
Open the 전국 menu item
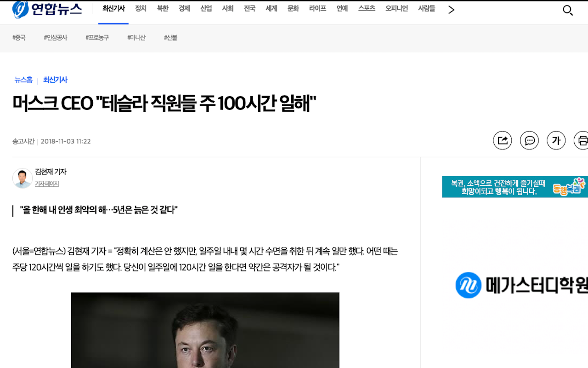click(x=249, y=9)
